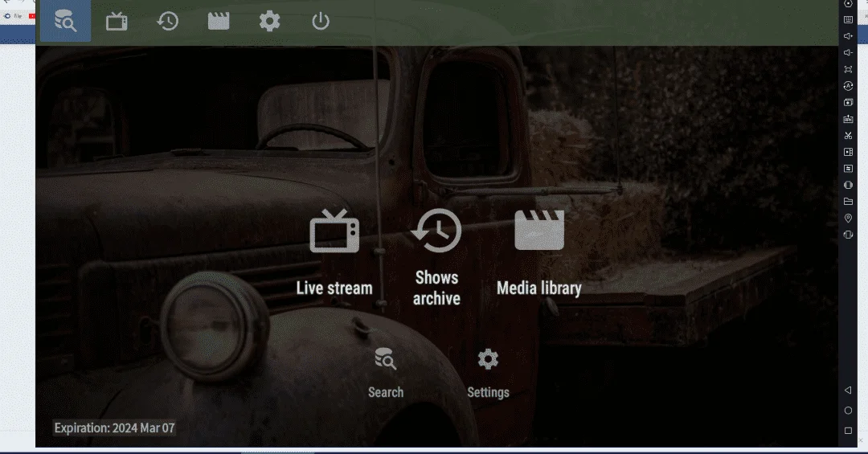The width and height of the screenshot is (868, 454).
Task: Open the large Media library tile
Action: 539,254
